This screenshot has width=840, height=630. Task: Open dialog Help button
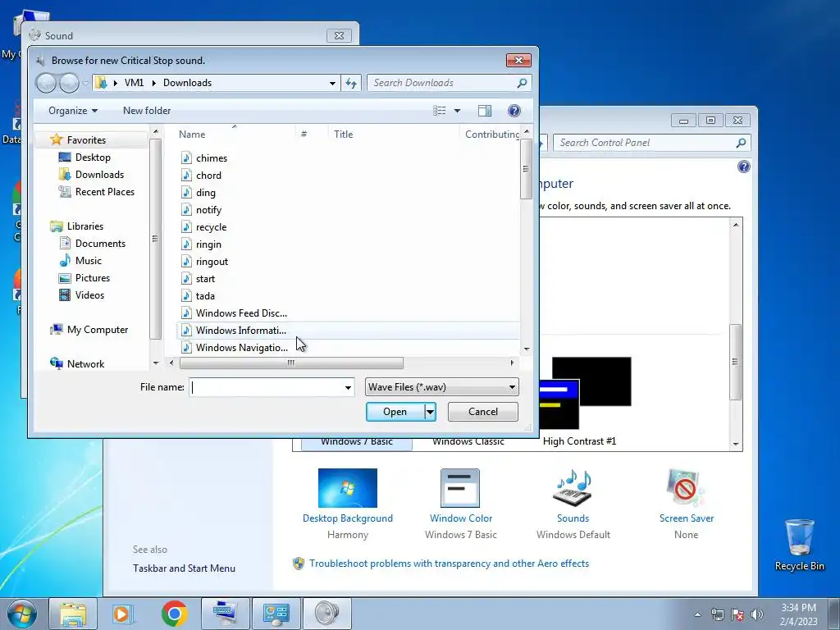[x=514, y=111]
